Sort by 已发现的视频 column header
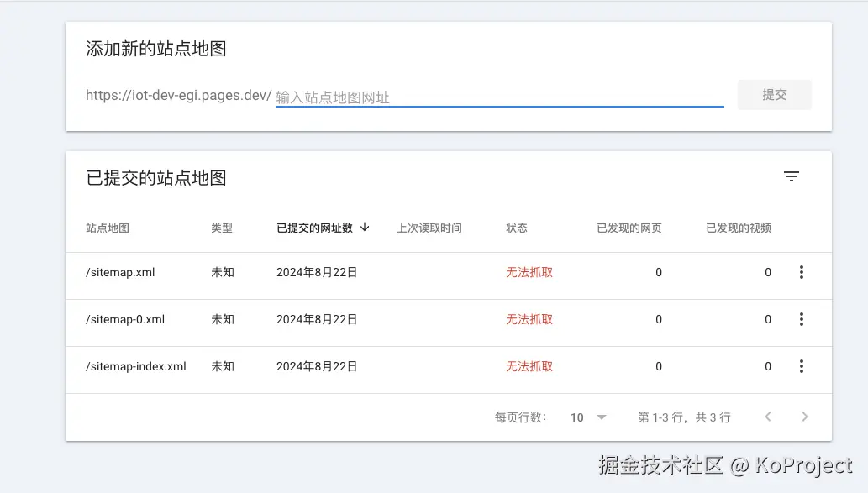This screenshot has width=868, height=493. pos(739,228)
